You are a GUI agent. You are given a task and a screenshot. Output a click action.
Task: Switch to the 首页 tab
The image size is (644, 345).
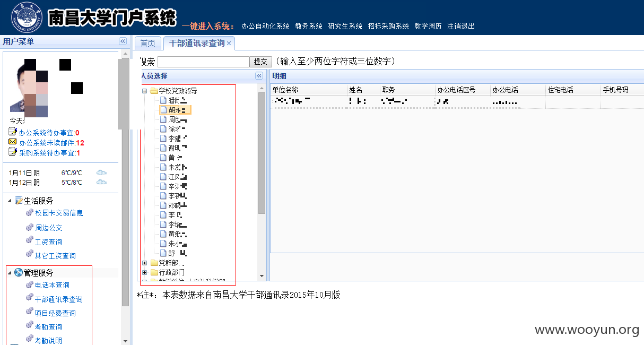(148, 44)
